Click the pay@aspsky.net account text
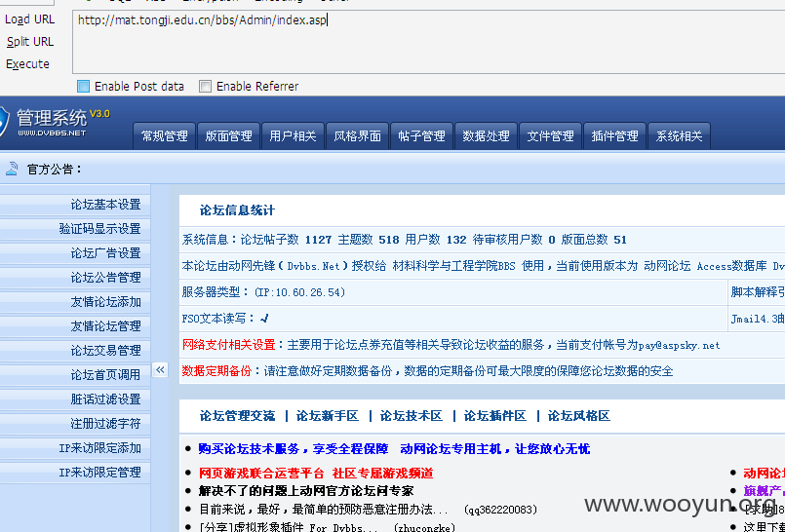 tap(680, 345)
